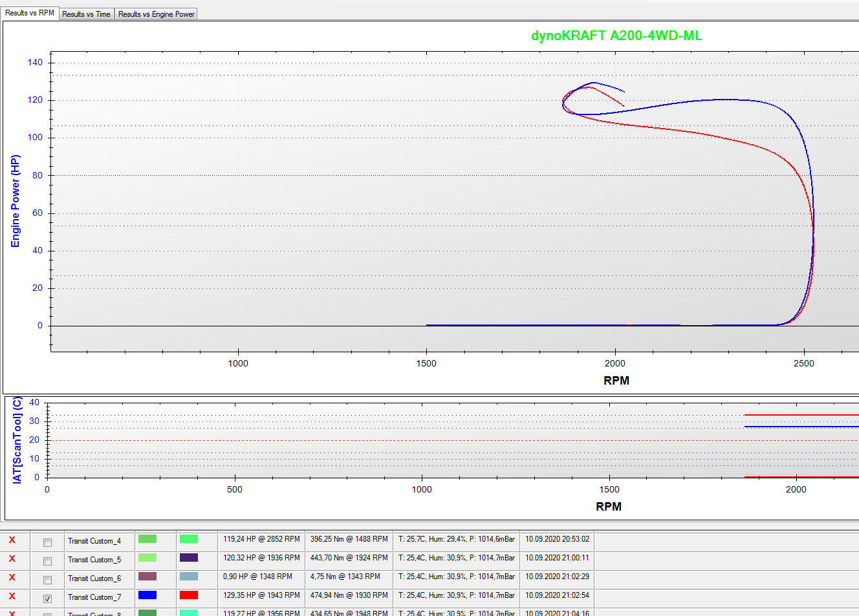859x616 pixels.
Task: Pick the bright green swatch in Transit Custom_4 row
Action: 189,539
